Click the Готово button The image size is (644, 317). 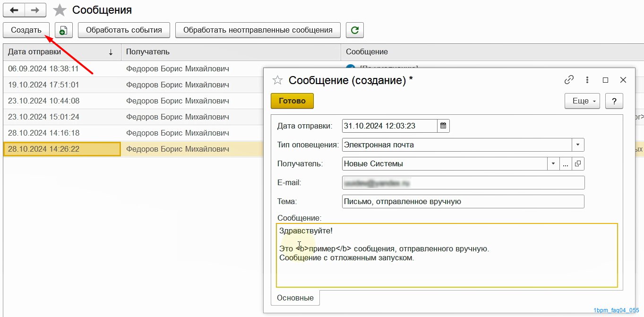coord(292,101)
